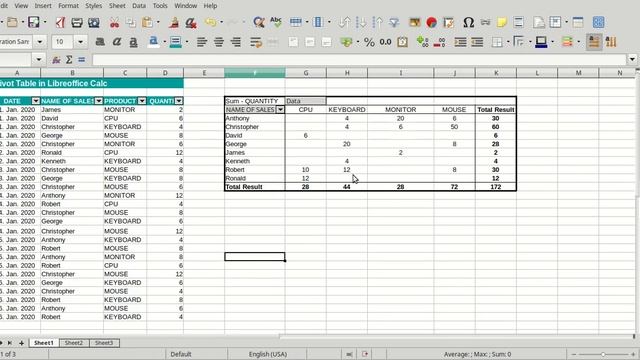
Task: Click the Copy icon
Action: click(131, 22)
